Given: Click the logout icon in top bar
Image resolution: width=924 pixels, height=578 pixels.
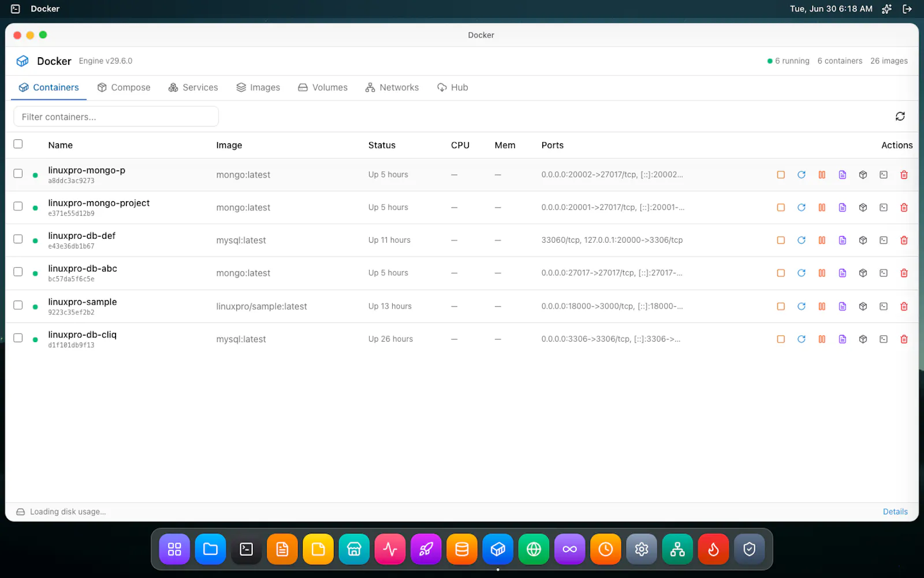Looking at the screenshot, I should pos(907,9).
